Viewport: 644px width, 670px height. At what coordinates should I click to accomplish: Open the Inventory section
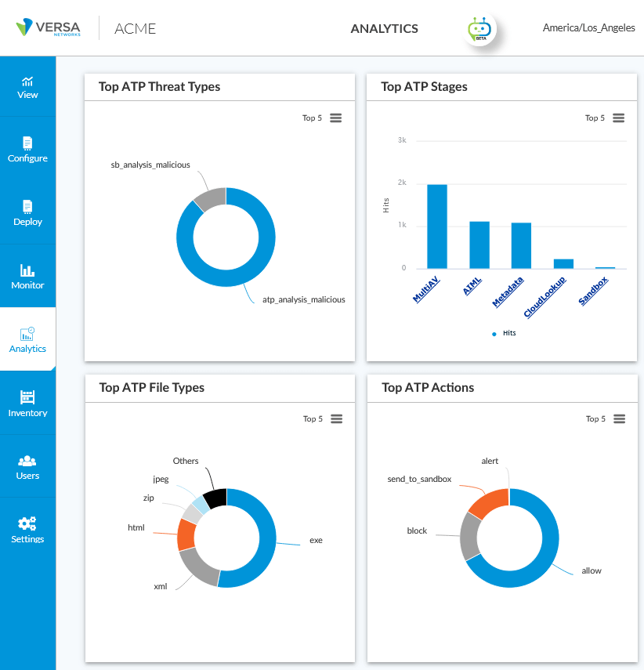(27, 403)
